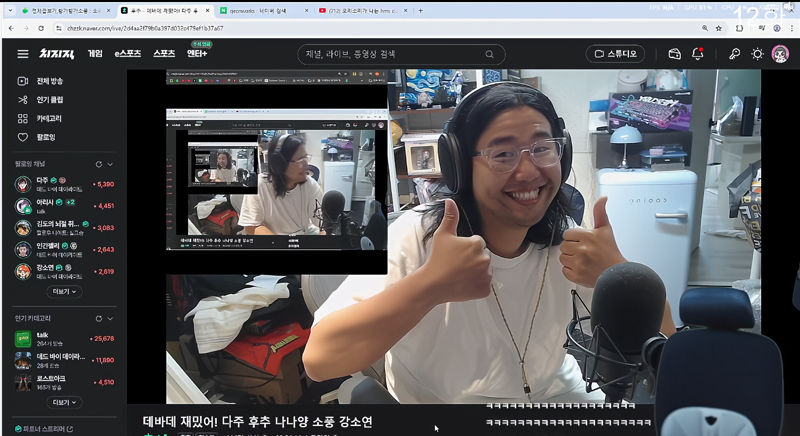Click the search magnifier icon in the search bar

489,54
